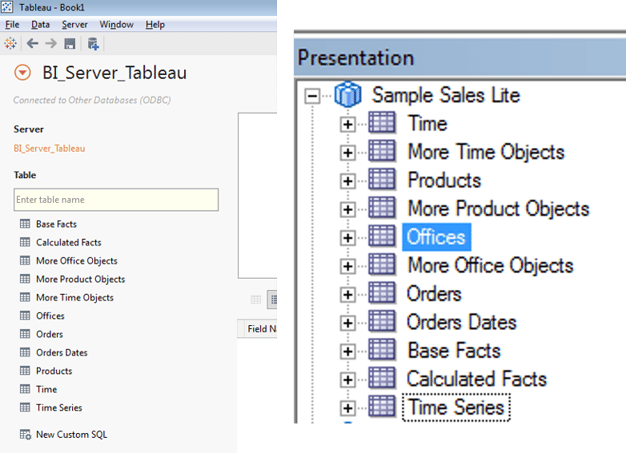Click the add new data source icon
Screen dimensions: 626x453
tap(93, 43)
